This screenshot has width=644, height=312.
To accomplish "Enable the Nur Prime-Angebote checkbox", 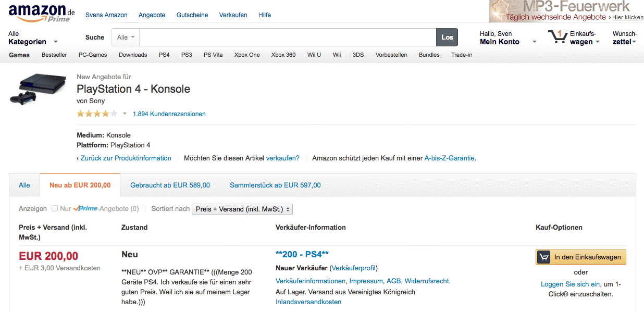I will 55,209.
